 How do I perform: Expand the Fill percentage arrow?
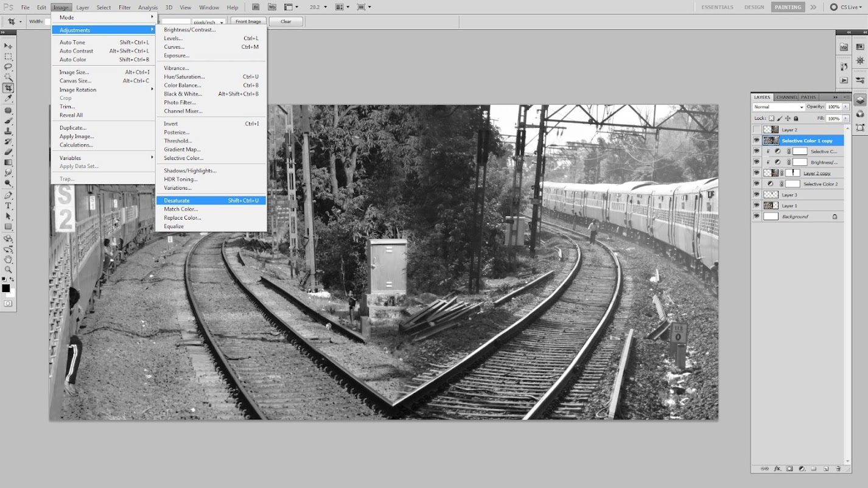(x=845, y=119)
